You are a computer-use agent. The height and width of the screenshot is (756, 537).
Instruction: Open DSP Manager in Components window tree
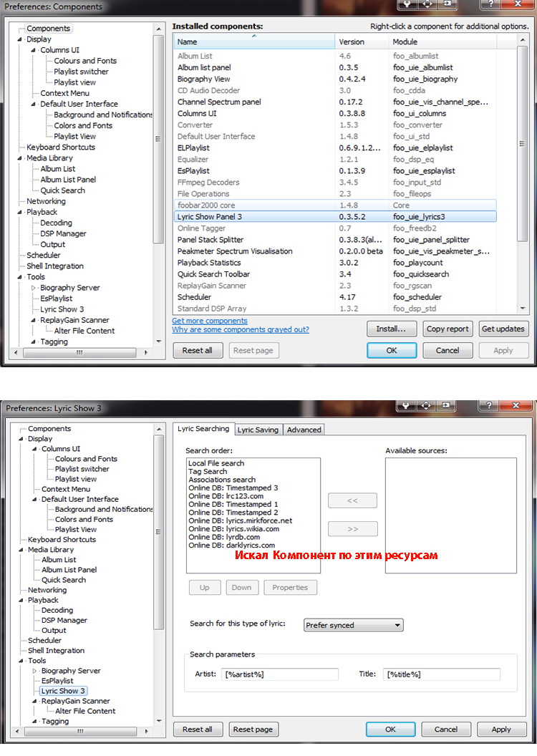63,234
